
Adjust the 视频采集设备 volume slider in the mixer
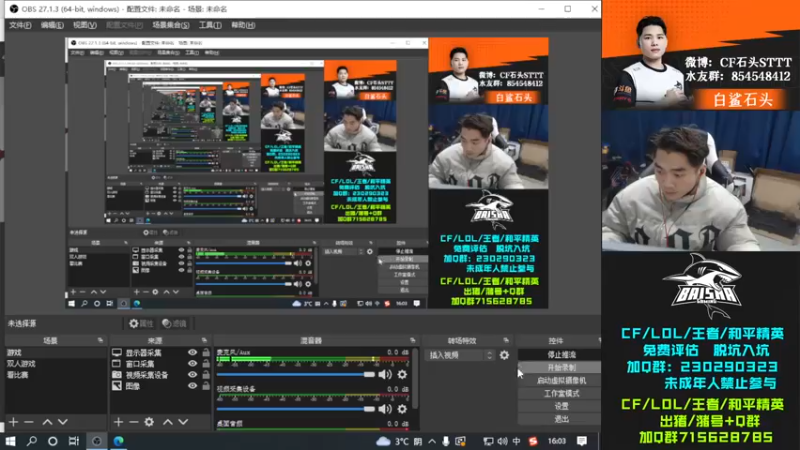point(295,409)
